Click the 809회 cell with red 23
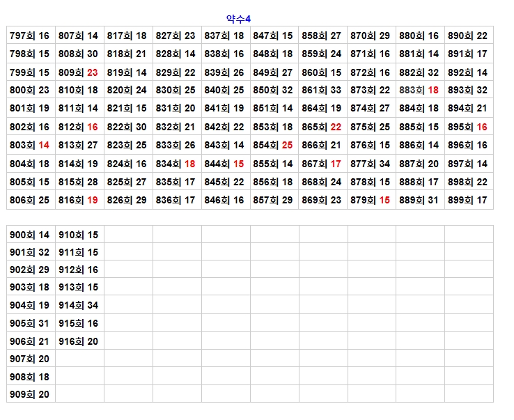514x420 pixels. pyautogui.click(x=79, y=72)
